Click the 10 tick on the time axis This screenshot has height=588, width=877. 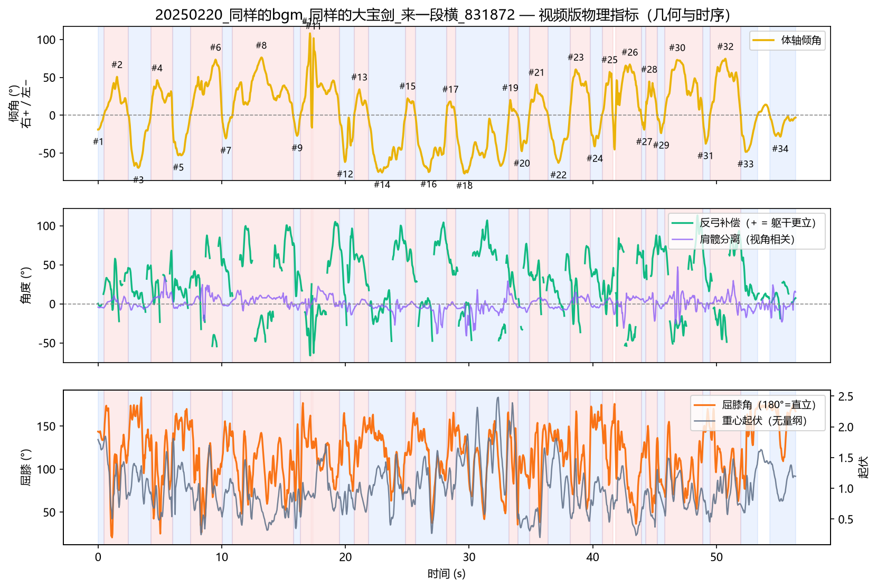[222, 556]
